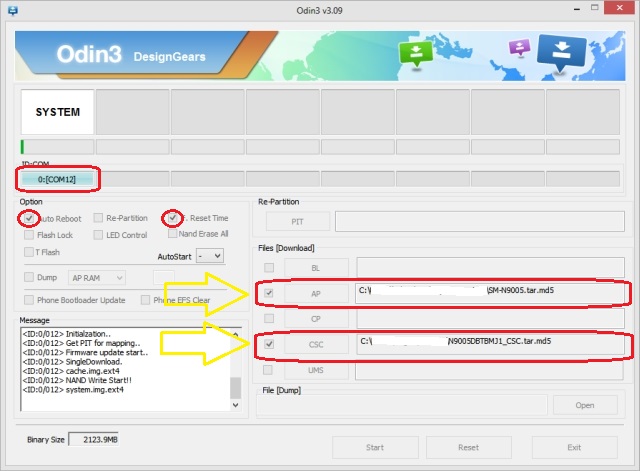Click the CSC file button

[x=316, y=344]
